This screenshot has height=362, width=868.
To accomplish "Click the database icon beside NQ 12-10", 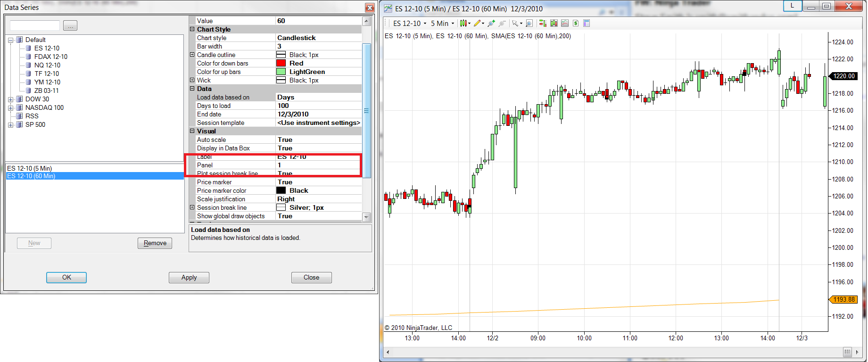I will [28, 65].
